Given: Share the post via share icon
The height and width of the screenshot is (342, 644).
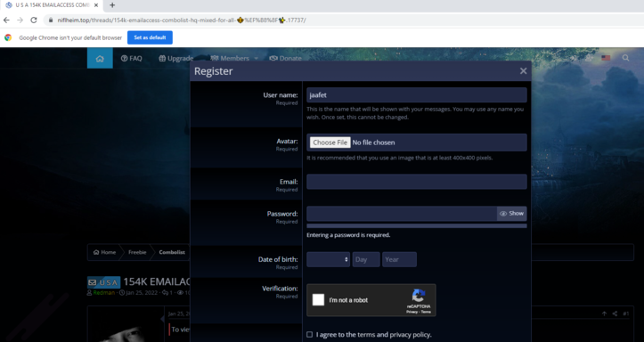Looking at the screenshot, I should tap(615, 313).
